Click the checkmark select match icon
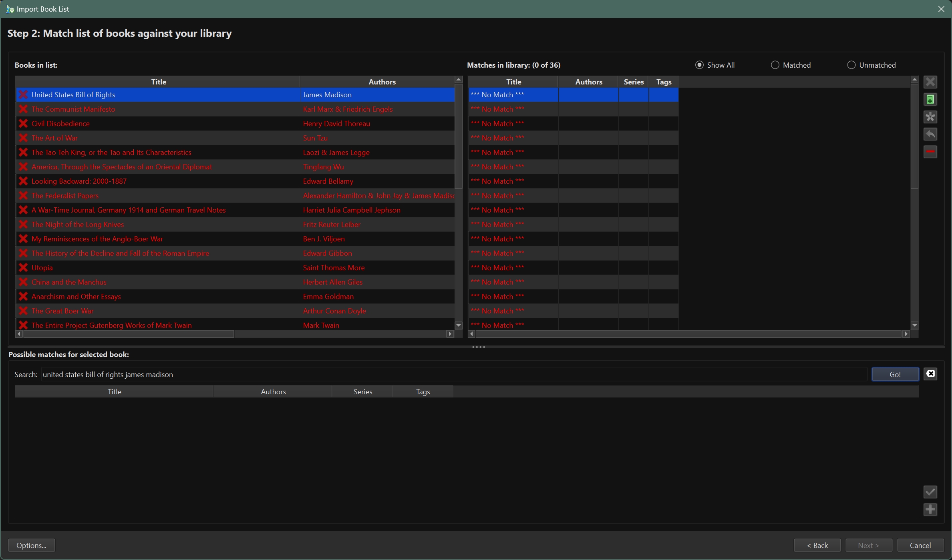952x560 pixels. pos(930,492)
